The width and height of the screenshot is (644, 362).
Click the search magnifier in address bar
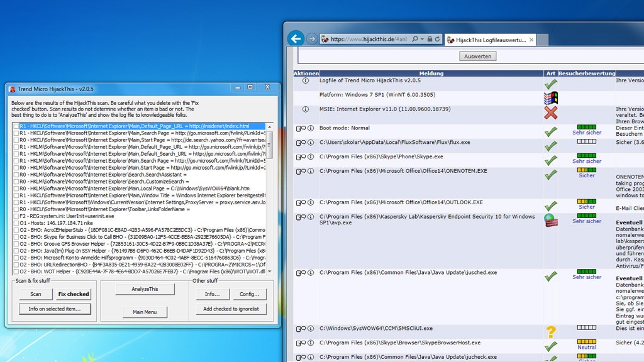[x=415, y=39]
